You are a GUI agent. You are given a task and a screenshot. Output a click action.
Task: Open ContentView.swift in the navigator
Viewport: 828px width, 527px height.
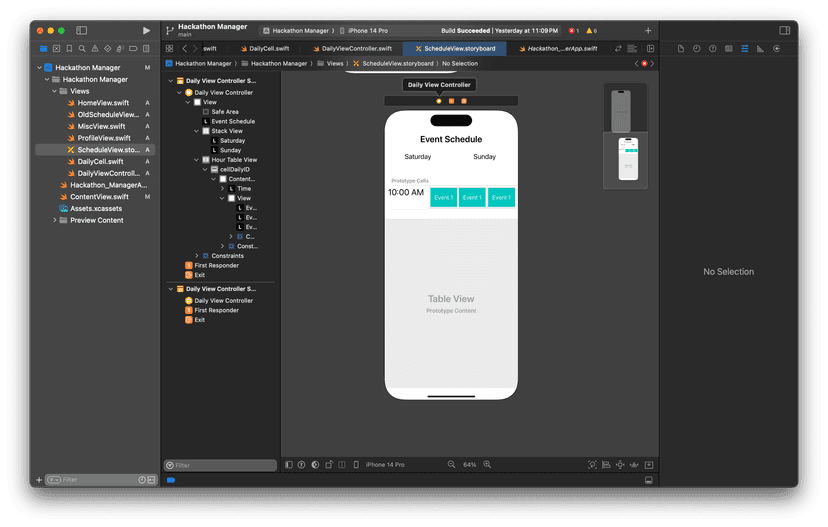click(x=98, y=197)
